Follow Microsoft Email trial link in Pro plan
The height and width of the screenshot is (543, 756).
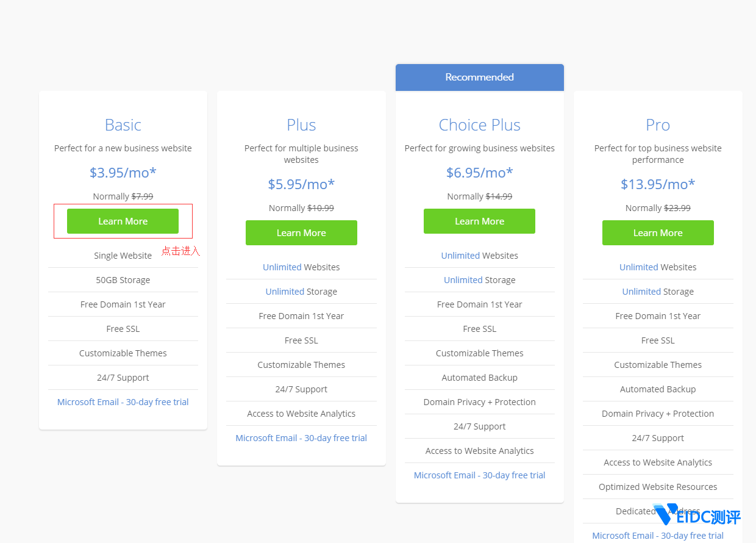click(658, 536)
